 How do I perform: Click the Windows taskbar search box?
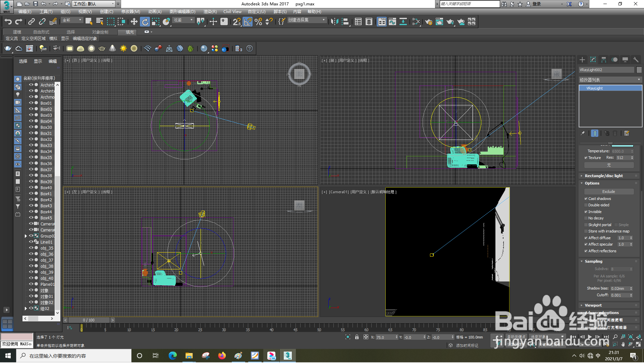click(x=74, y=356)
